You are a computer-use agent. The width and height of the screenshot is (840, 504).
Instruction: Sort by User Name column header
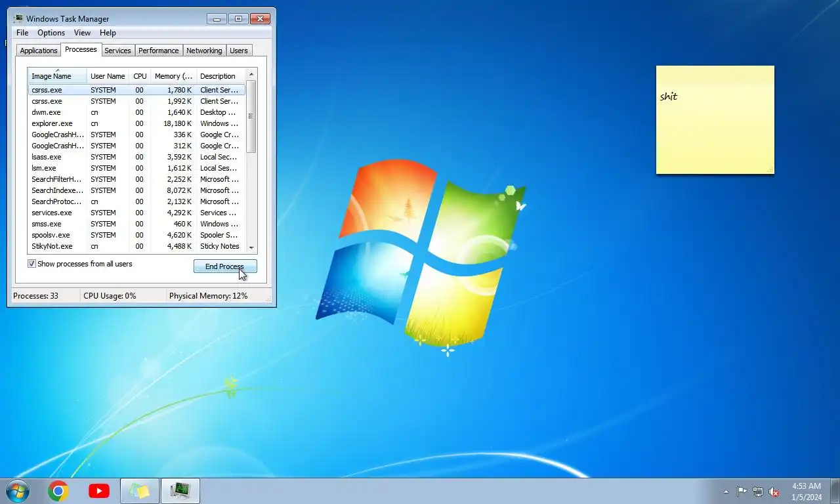coord(108,76)
